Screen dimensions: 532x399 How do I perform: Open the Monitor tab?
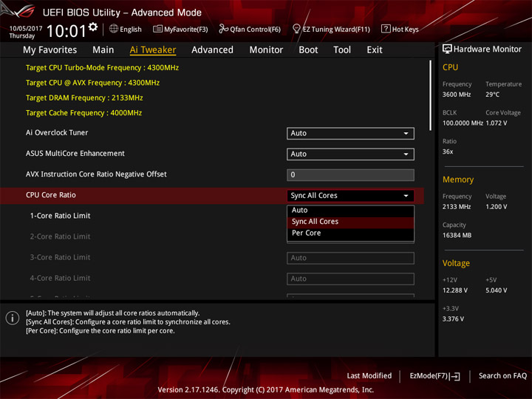[x=266, y=50]
